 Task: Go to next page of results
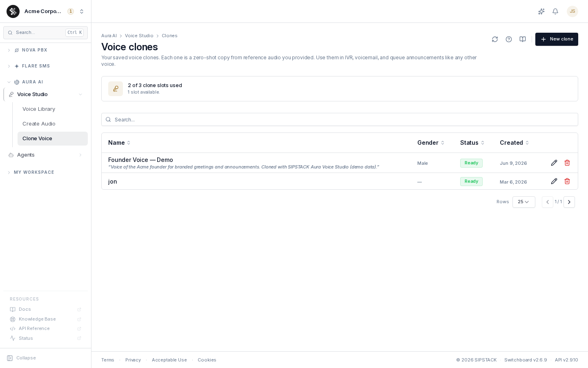tap(569, 202)
